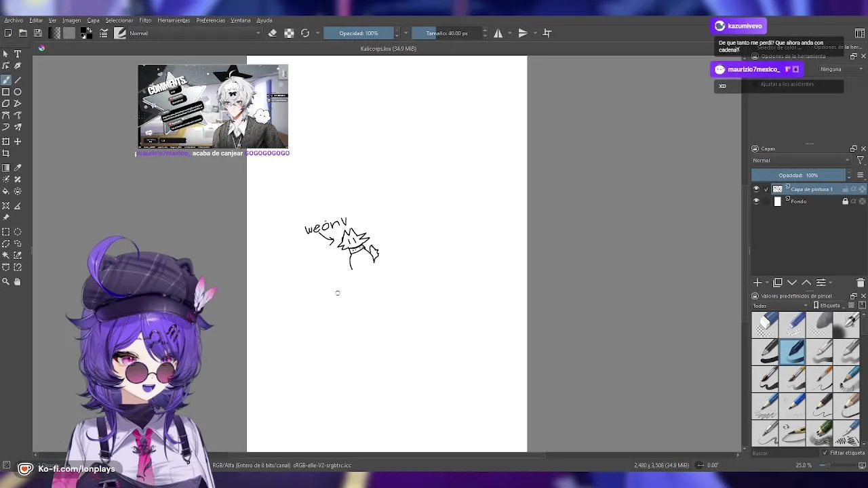Select the calligraphy tool
868x488 pixels.
click(18, 66)
